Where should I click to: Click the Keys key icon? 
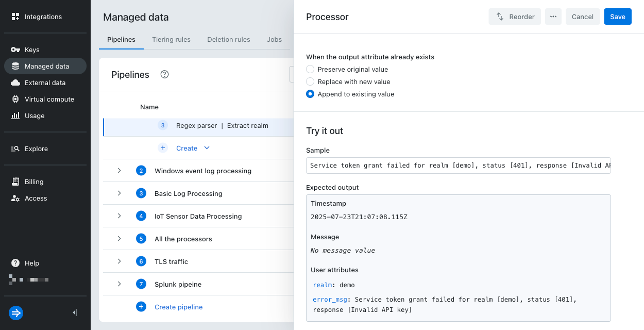[15, 49]
